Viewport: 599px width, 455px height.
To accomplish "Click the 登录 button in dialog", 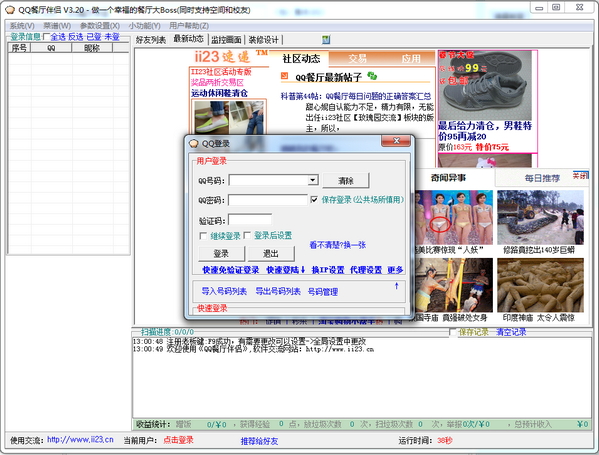I will pyautogui.click(x=221, y=254).
